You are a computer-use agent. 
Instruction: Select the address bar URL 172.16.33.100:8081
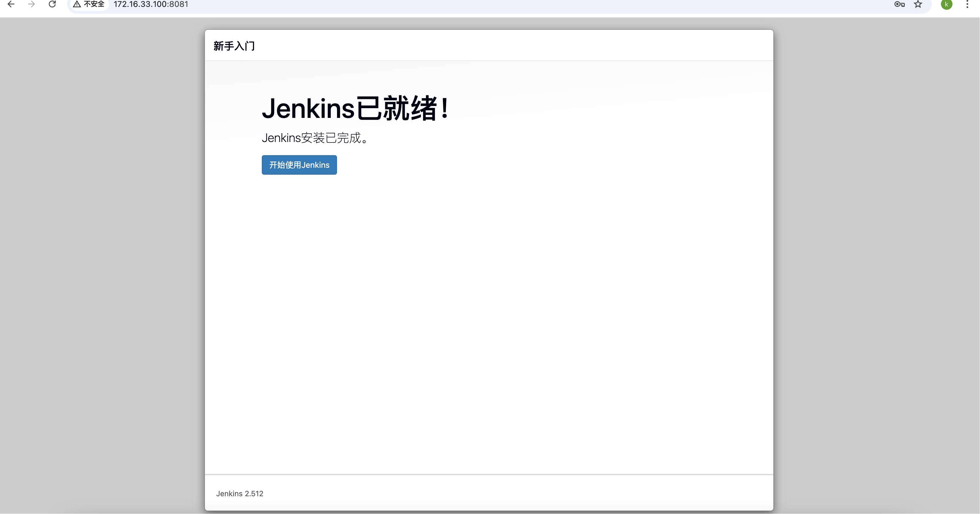(x=151, y=4)
